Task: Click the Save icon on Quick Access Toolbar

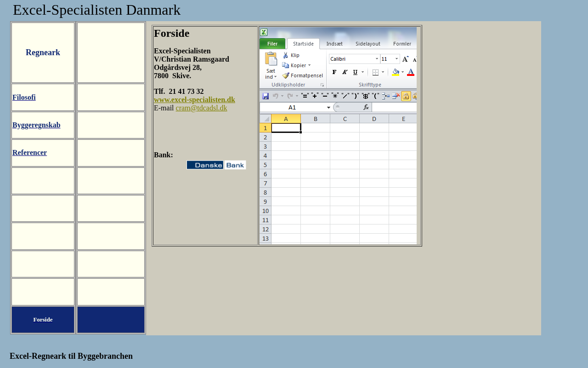Action: pos(266,96)
